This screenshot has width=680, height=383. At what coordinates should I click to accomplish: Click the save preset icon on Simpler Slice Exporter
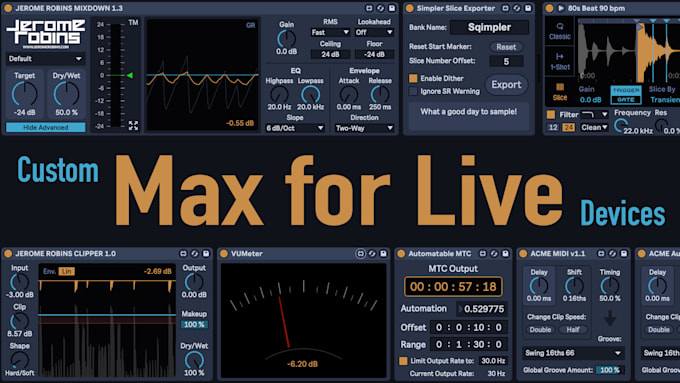(528, 8)
